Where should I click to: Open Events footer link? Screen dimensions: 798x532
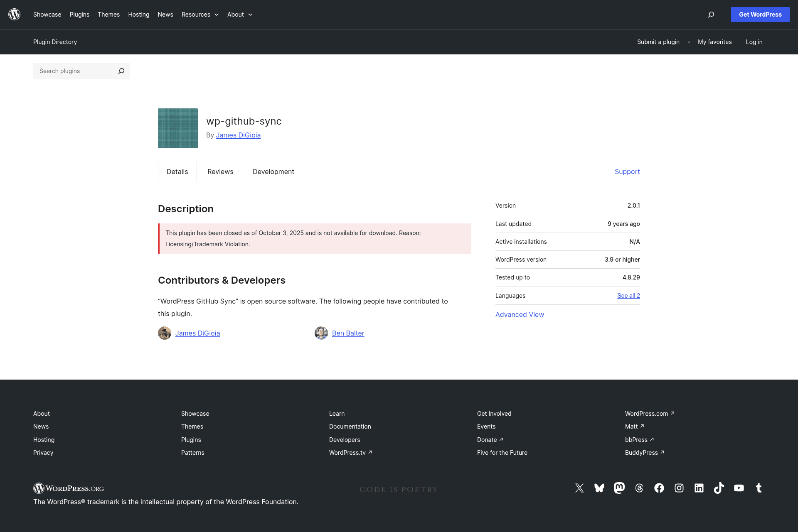(486, 427)
